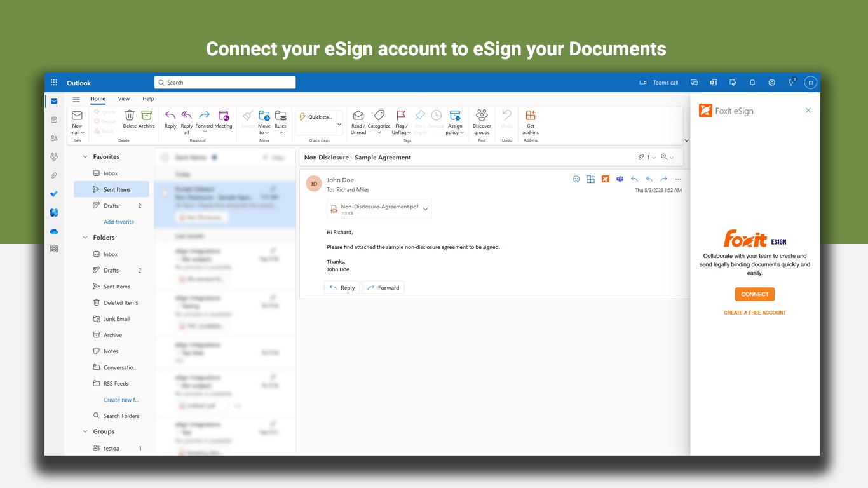868x488 pixels.
Task: Toggle the navigation pane hamburger button
Action: (76, 99)
